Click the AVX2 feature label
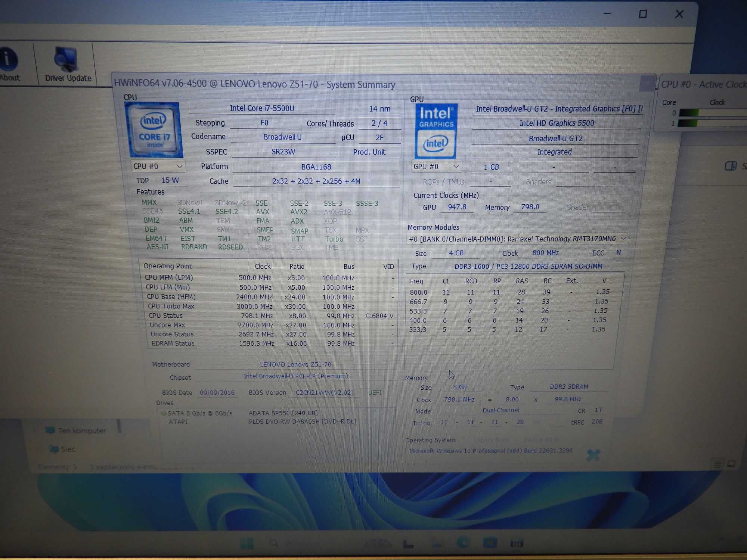The image size is (747, 560). click(x=299, y=212)
